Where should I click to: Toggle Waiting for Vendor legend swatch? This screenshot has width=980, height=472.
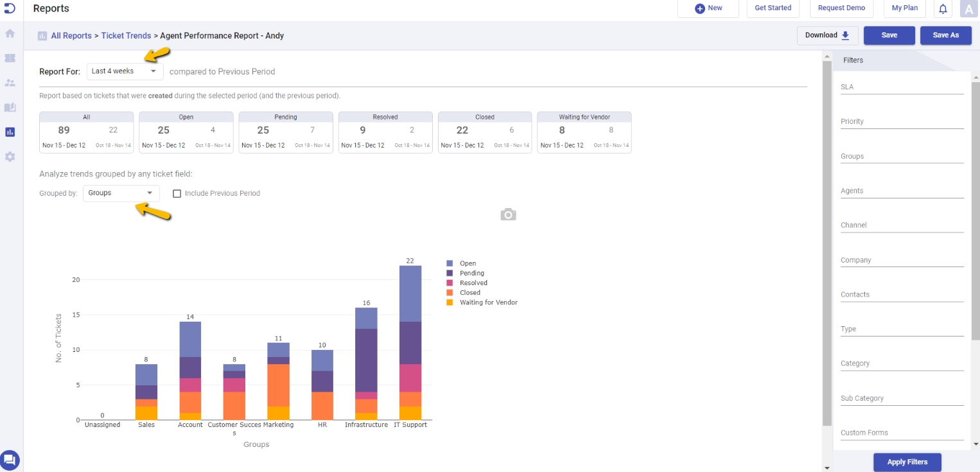[x=450, y=302]
